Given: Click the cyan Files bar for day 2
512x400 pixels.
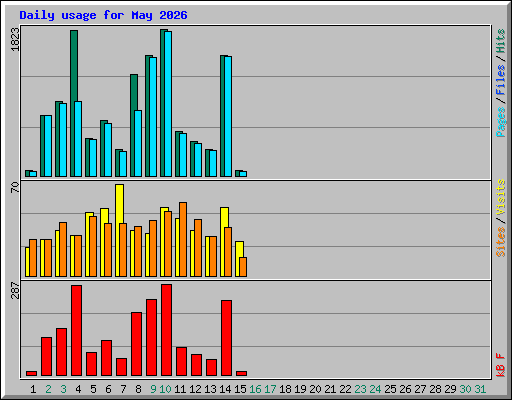Looking at the screenshot, I should coord(48,146).
